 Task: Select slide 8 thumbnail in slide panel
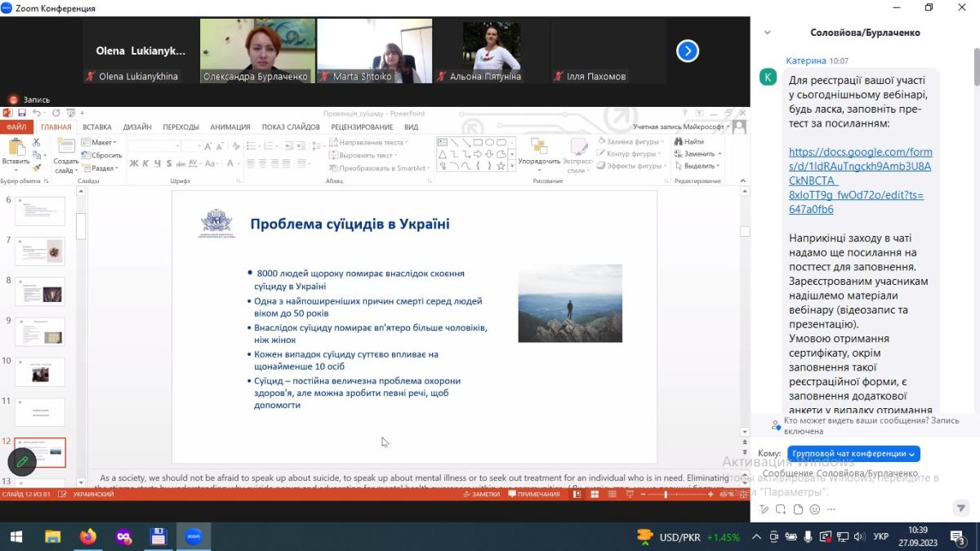point(40,291)
